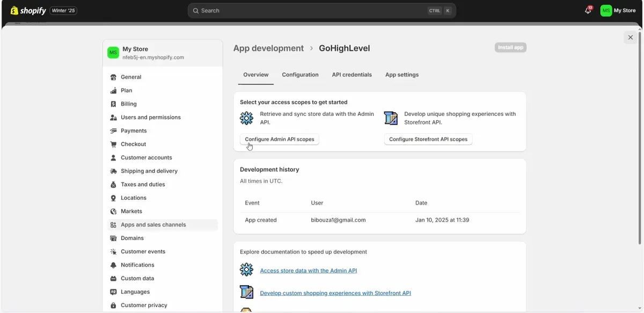Click the Locations pin icon

coord(113,198)
